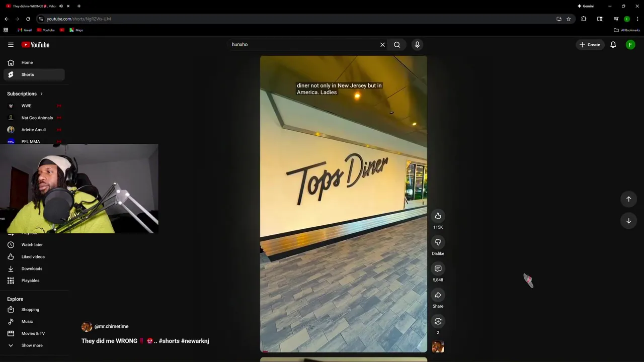This screenshot has height=362, width=644.
Task: Clear the search box text
Action: pos(382,45)
